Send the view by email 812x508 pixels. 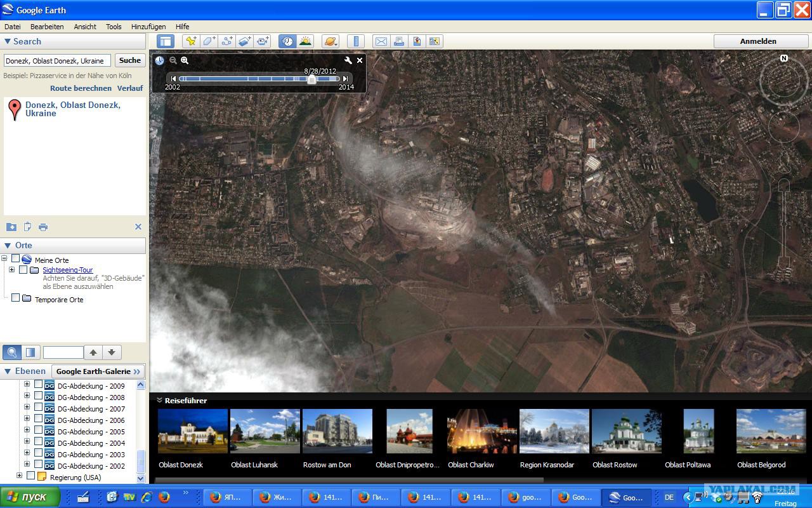[381, 41]
